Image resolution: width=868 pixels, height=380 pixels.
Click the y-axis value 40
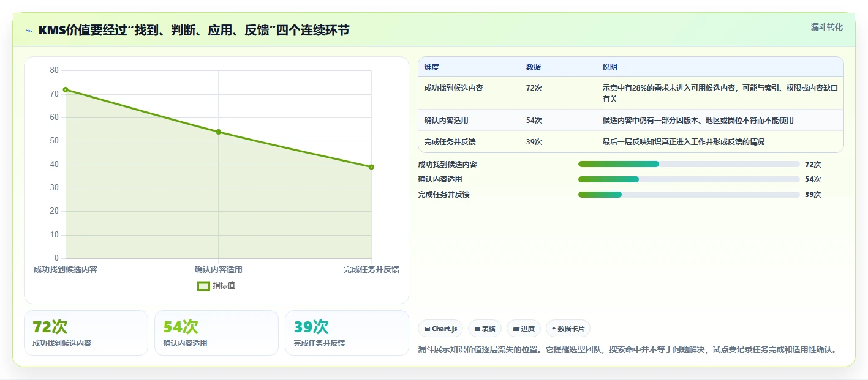[55, 165]
